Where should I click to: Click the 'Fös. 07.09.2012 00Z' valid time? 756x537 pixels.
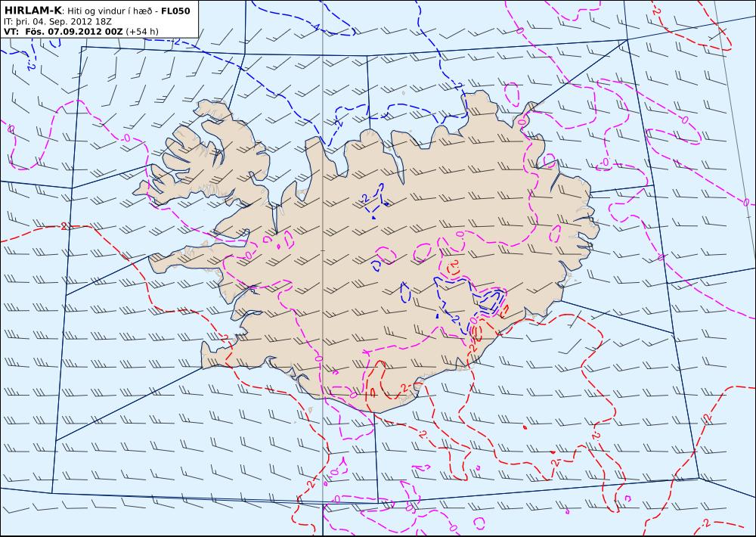[74, 32]
